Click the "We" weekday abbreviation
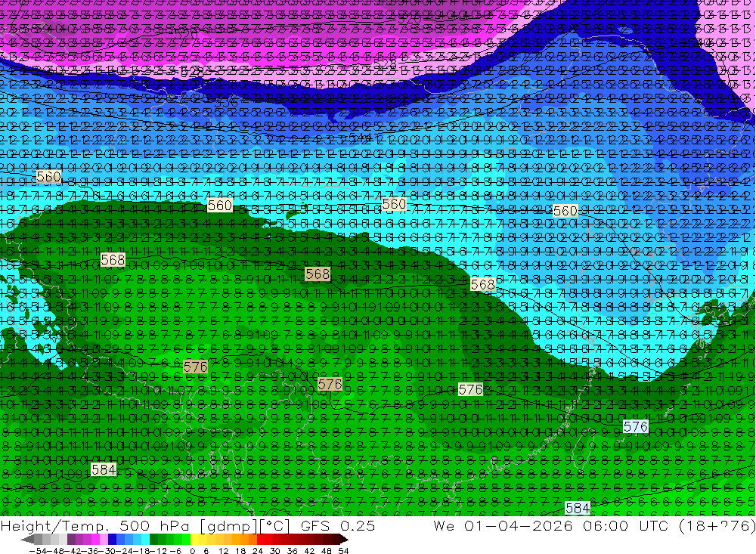The width and height of the screenshot is (756, 554). (444, 525)
